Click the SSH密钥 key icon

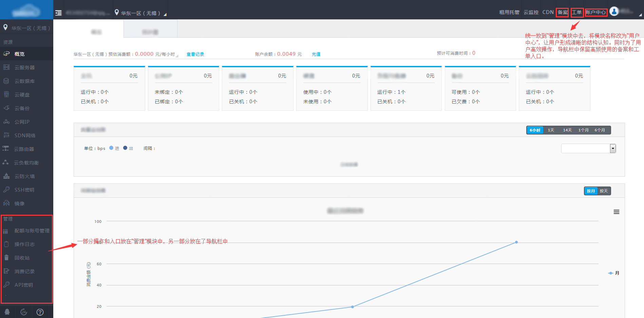[6, 190]
